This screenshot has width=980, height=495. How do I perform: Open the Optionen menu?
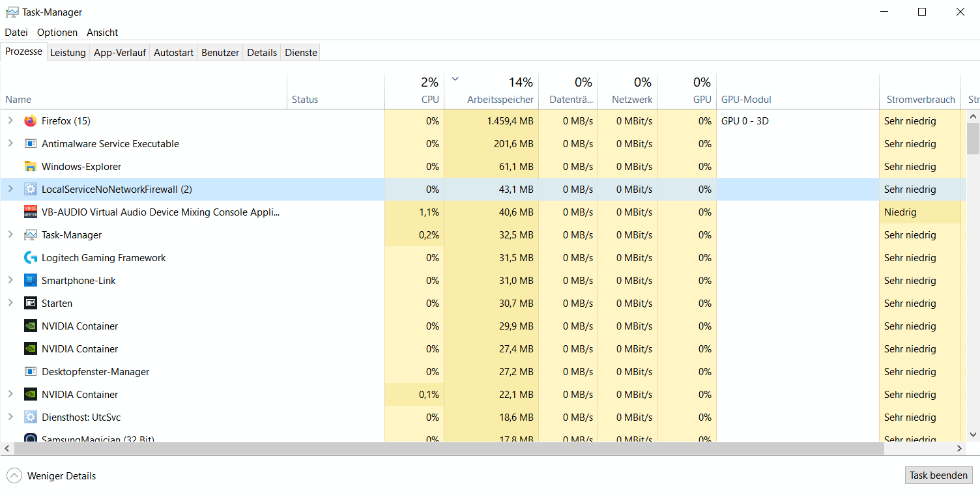tap(57, 33)
